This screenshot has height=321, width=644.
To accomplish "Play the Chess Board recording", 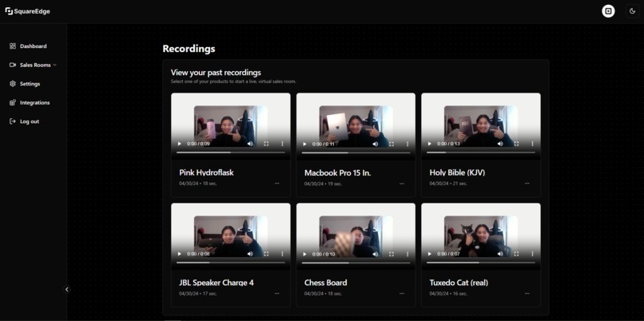I will (x=304, y=254).
